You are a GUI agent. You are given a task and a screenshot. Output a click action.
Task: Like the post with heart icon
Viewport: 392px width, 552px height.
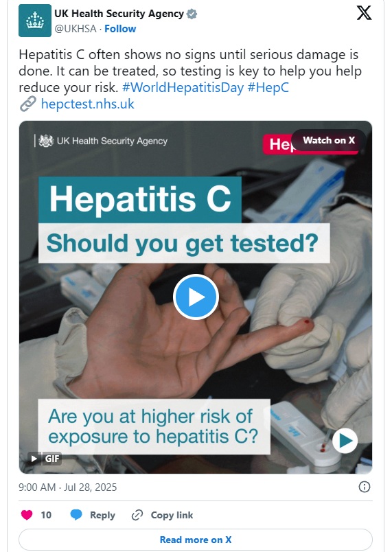click(x=27, y=515)
